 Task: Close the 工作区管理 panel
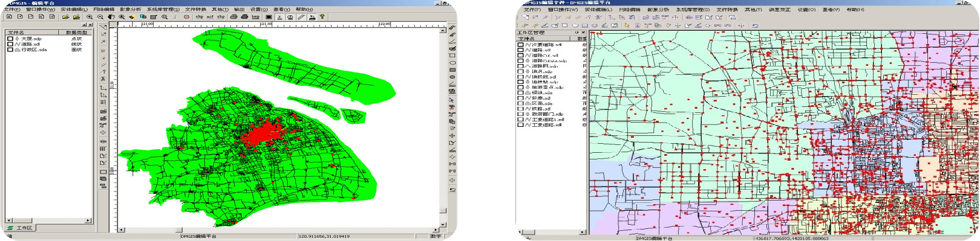[583, 33]
